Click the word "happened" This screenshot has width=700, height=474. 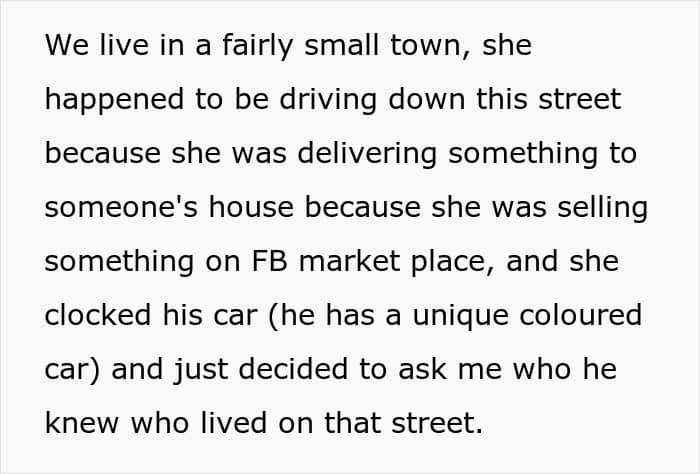114,100
